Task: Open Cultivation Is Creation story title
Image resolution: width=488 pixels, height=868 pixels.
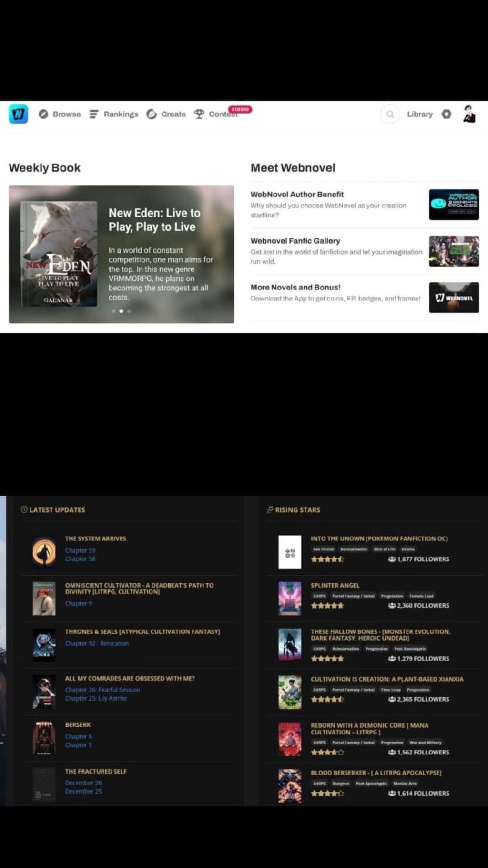Action: (387, 679)
